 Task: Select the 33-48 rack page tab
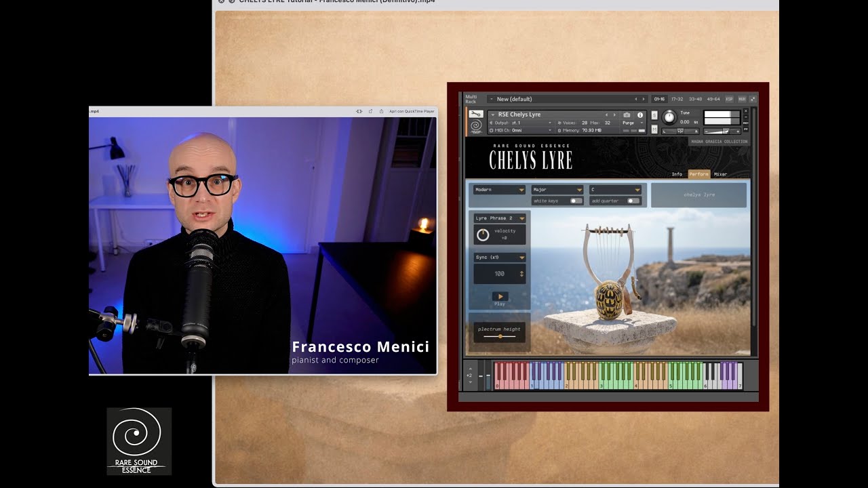[x=695, y=99]
